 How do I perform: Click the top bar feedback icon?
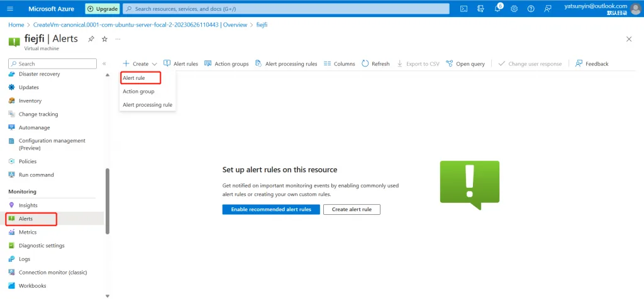coord(548,9)
